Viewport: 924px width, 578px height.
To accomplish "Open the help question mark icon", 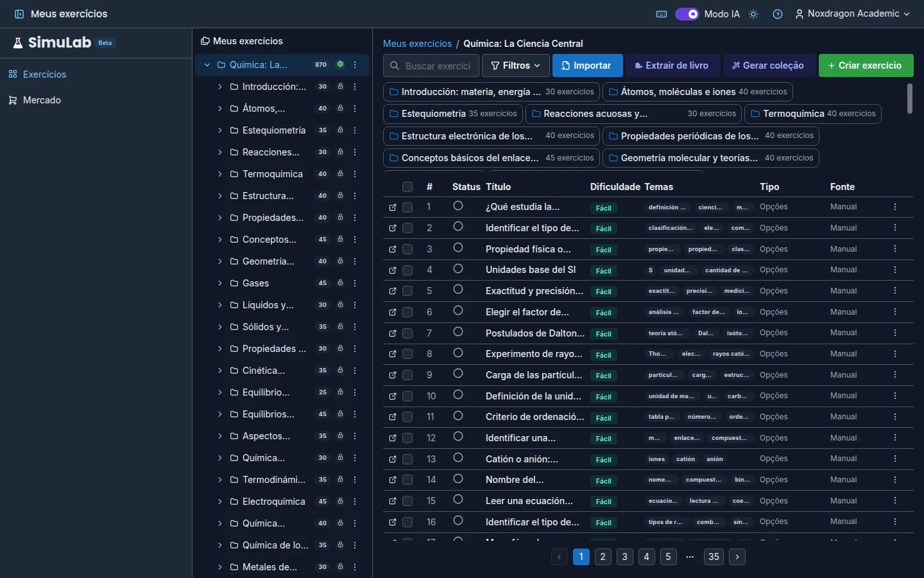I will (778, 14).
